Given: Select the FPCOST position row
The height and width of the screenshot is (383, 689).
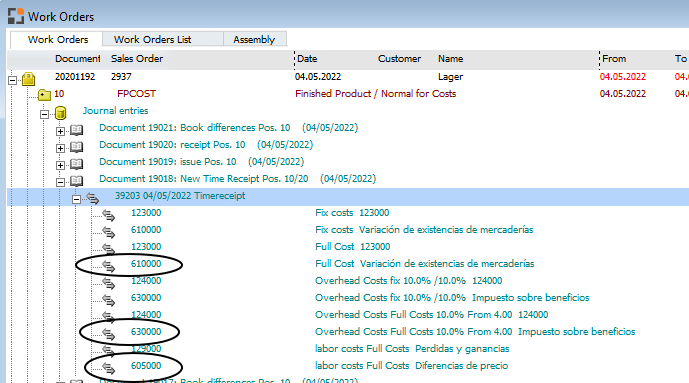Looking at the screenshot, I should pyautogui.click(x=136, y=94).
